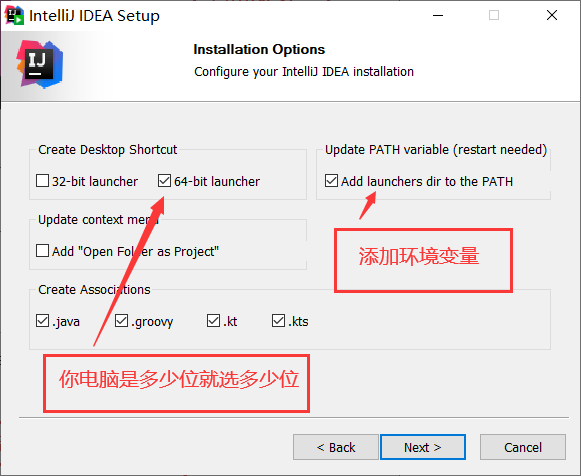Screen dimensions: 581x476
Task: Click the IJ logo in header
Action: tap(40, 64)
